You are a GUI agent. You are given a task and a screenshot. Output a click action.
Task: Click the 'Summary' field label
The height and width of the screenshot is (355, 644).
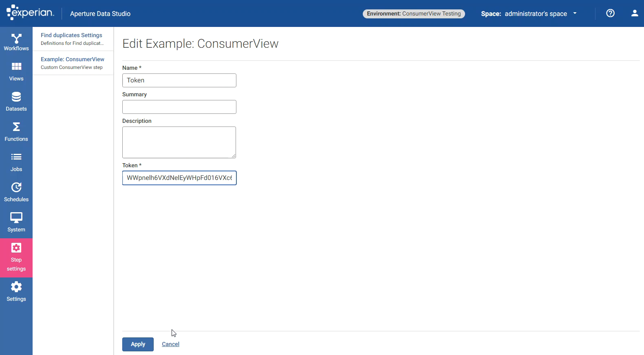[x=135, y=94]
